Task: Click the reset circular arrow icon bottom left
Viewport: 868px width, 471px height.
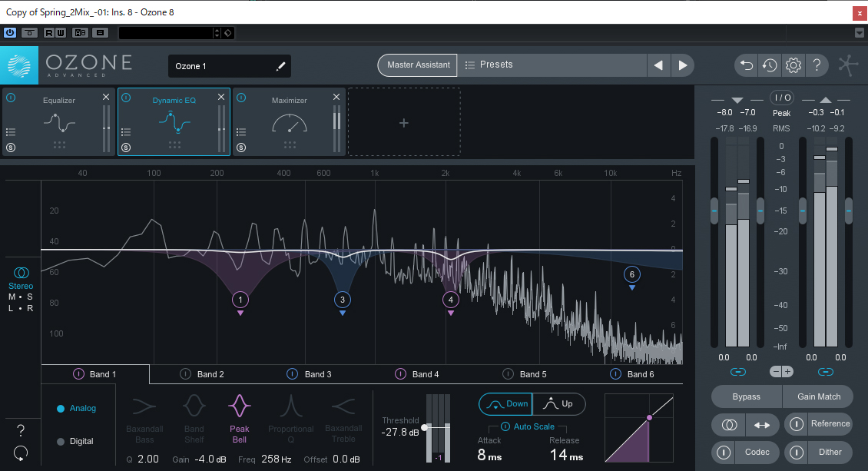Action: click(x=21, y=453)
